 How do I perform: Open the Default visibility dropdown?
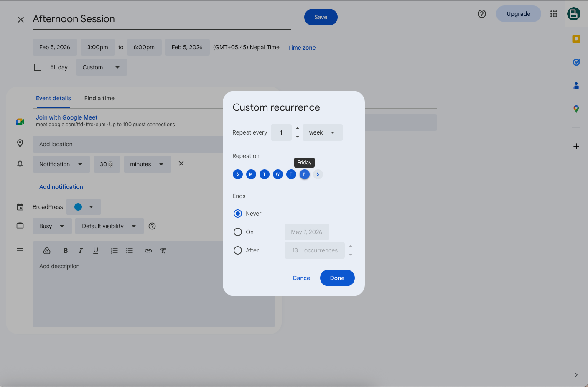(109, 226)
